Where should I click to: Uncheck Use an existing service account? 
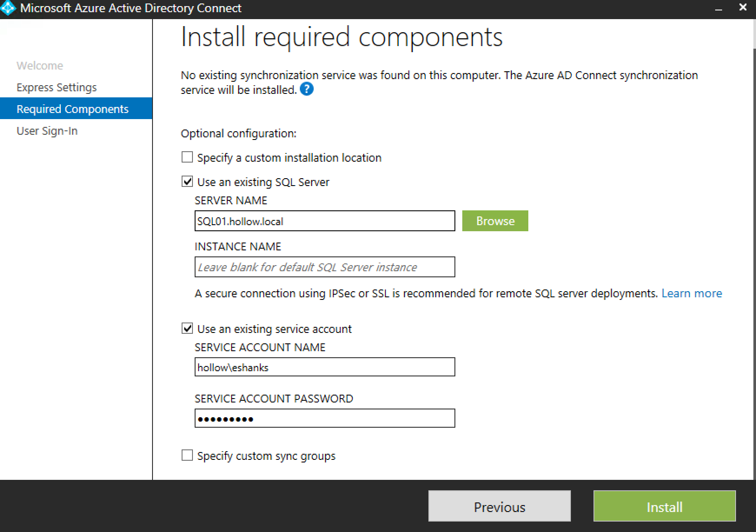pos(187,329)
